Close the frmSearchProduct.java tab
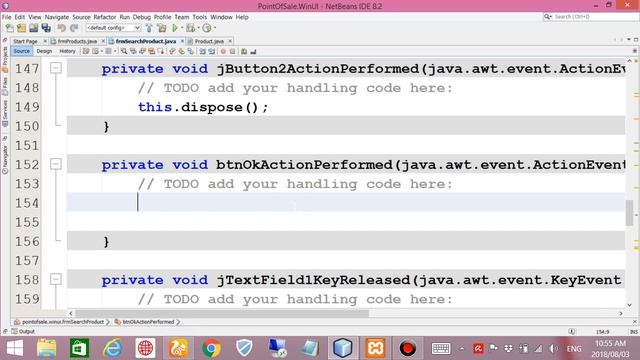 pyautogui.click(x=182, y=41)
